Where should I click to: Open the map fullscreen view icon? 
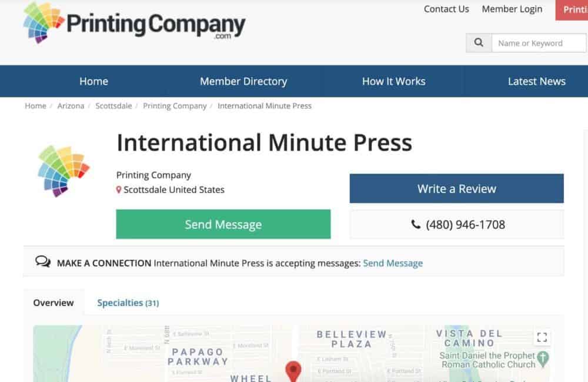pyautogui.click(x=542, y=337)
